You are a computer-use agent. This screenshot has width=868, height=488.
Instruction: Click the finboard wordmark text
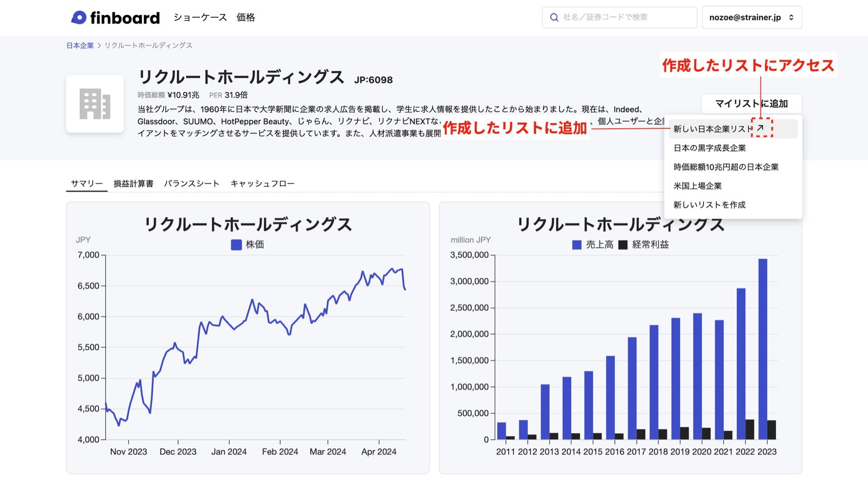pyautogui.click(x=125, y=18)
